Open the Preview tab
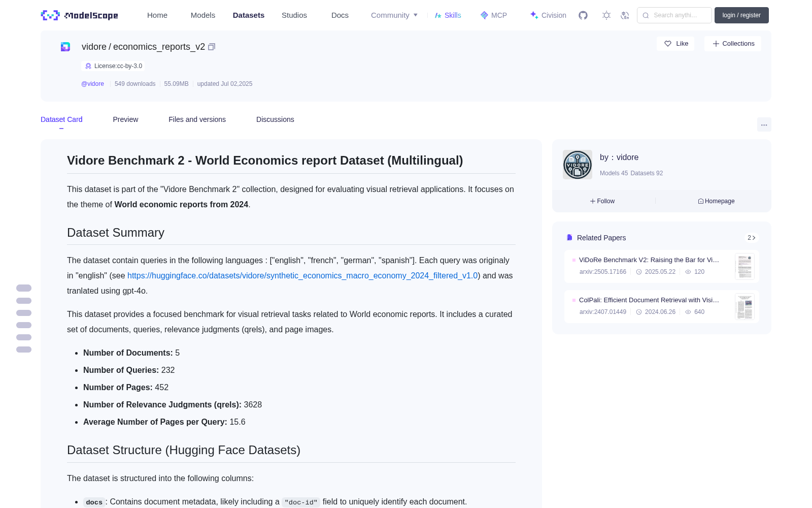 point(125,119)
